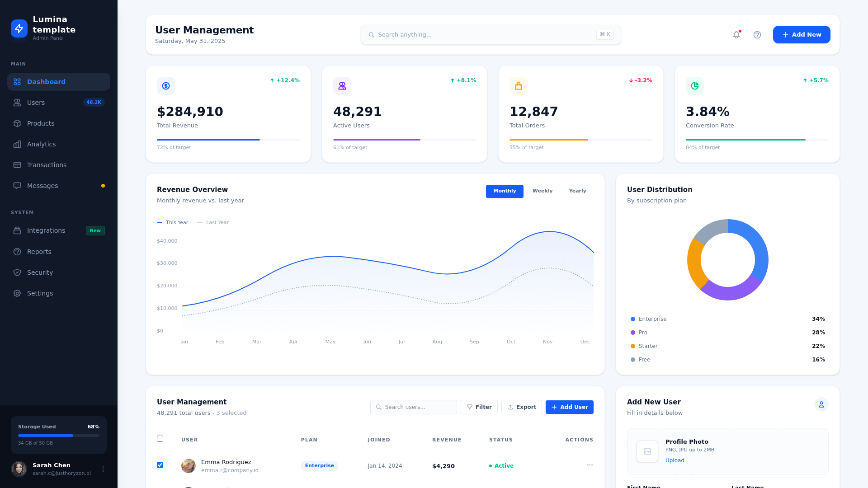868x488 pixels.
Task: Open Transactions in the sidebar
Action: click(x=59, y=165)
